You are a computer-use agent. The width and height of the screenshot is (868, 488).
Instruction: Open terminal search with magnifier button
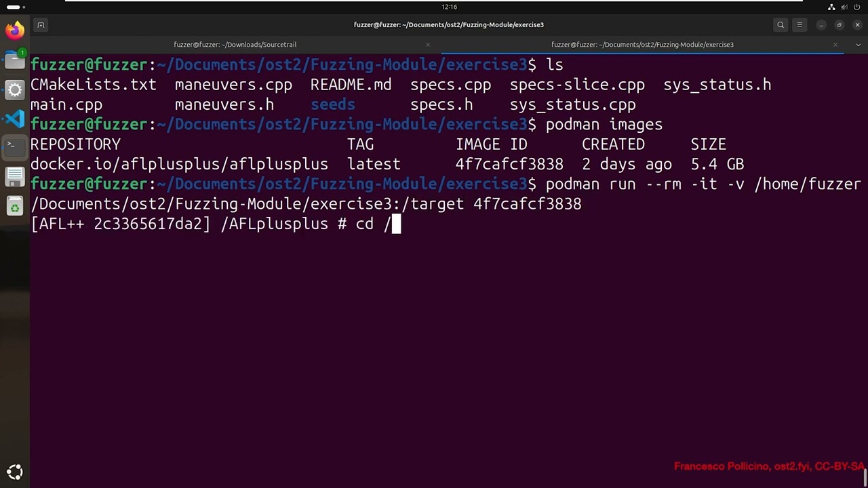[781, 25]
